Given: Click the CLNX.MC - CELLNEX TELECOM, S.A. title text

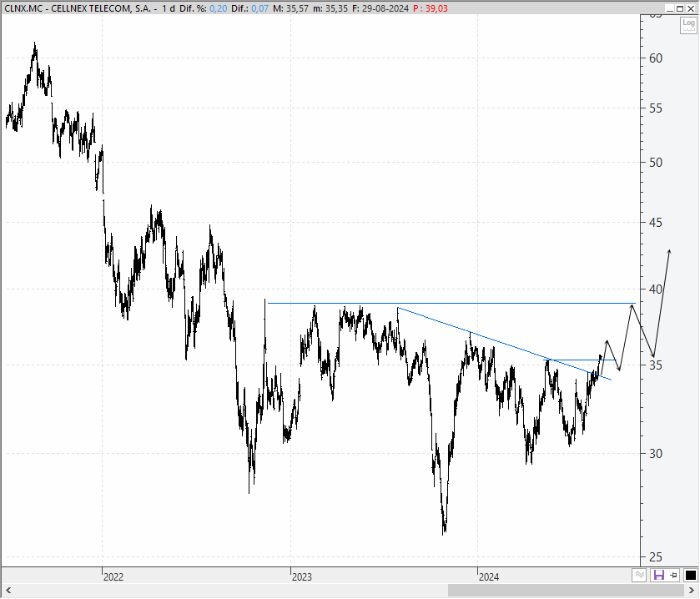Looking at the screenshot, I should pos(78,8).
